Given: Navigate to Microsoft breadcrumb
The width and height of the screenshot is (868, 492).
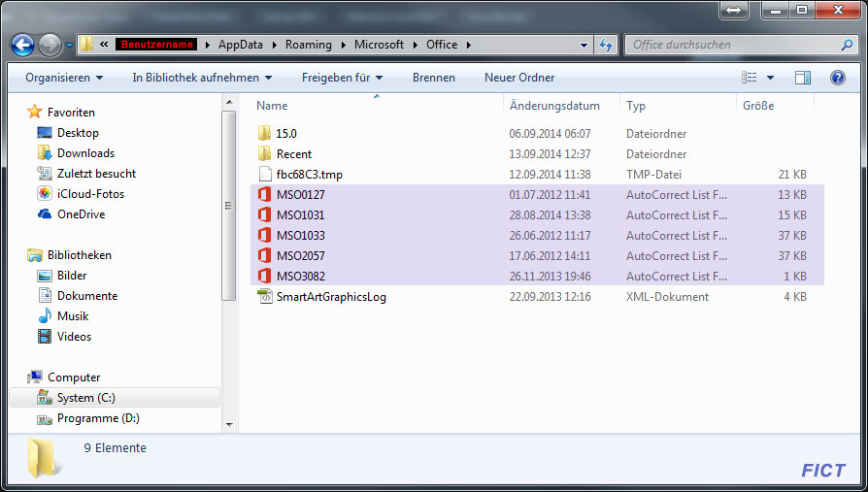Looking at the screenshot, I should [x=379, y=45].
